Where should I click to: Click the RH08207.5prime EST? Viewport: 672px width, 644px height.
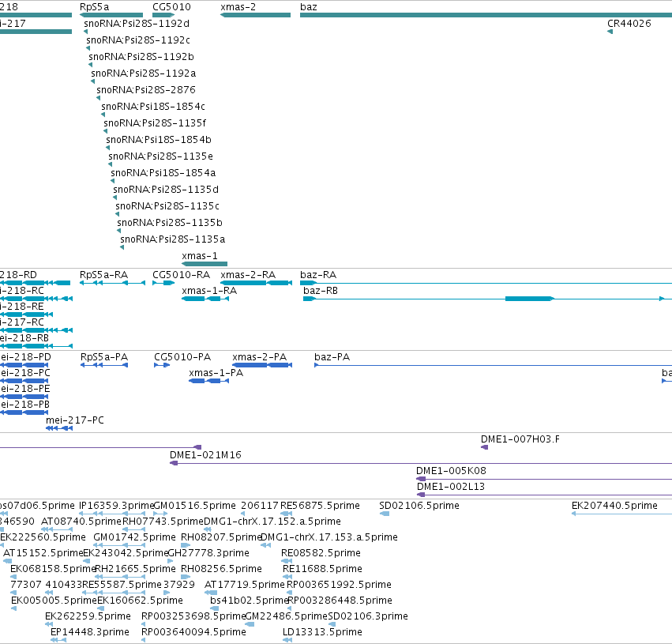[x=186, y=545]
